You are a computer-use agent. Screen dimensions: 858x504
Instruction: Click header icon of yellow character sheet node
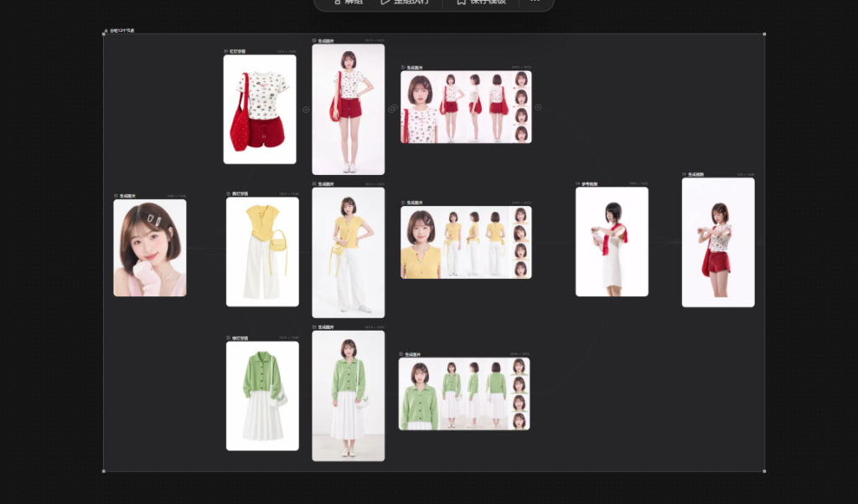tap(403, 203)
